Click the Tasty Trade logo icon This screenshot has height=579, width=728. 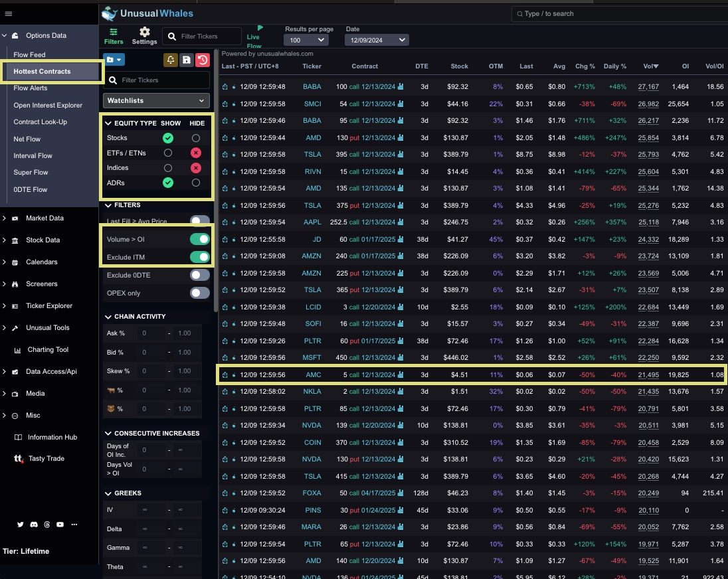coord(18,458)
